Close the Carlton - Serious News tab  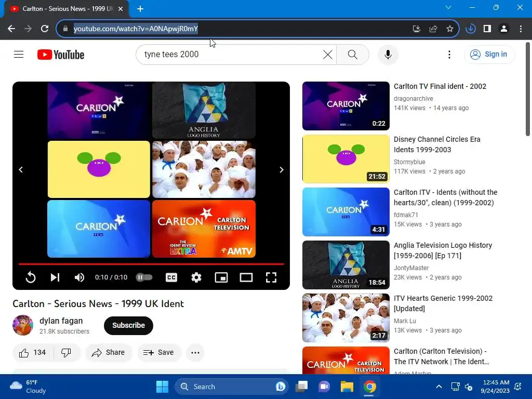tap(121, 9)
